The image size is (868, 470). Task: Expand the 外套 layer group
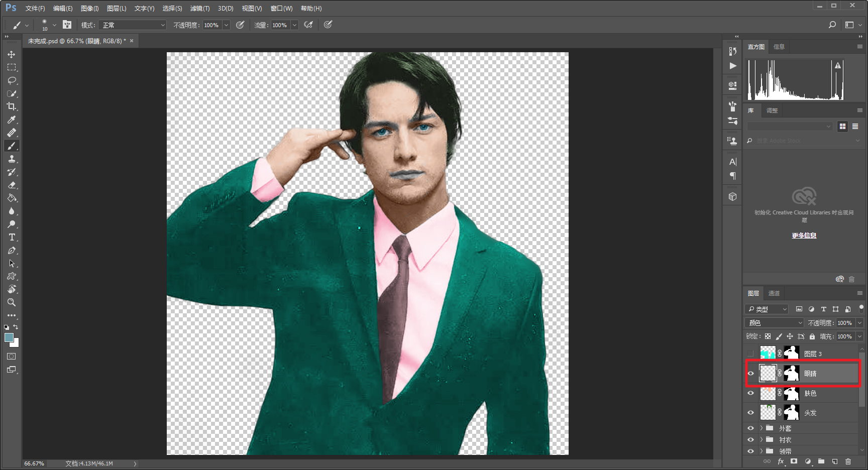pos(762,428)
